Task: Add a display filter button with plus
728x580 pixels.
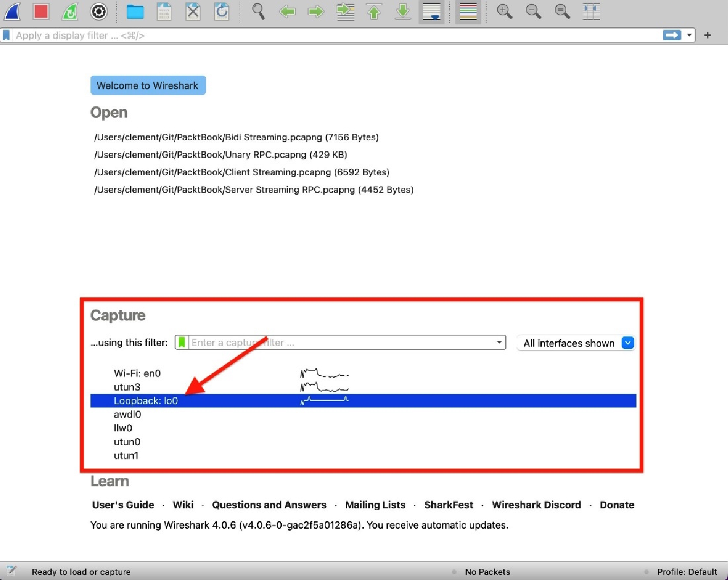Action: 707,35
